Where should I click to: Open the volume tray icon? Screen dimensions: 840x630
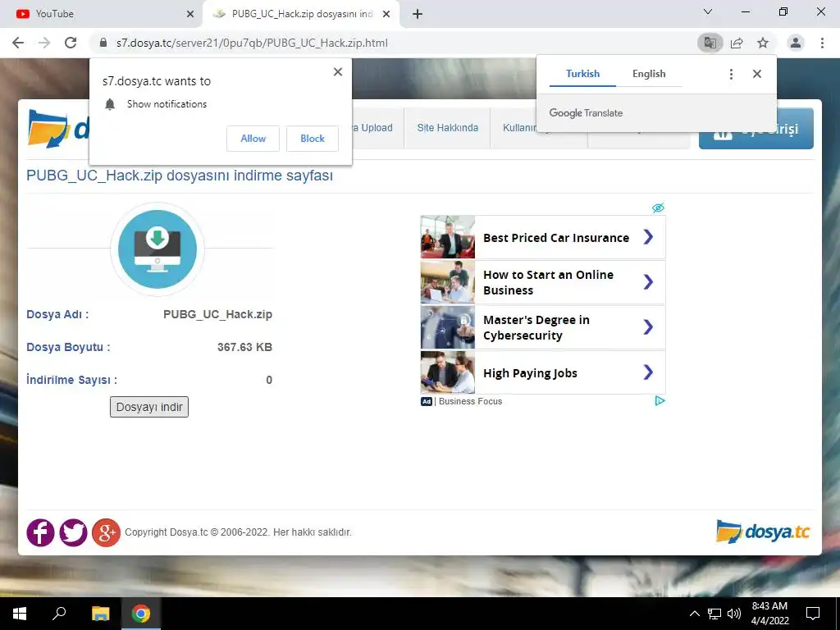(x=734, y=614)
